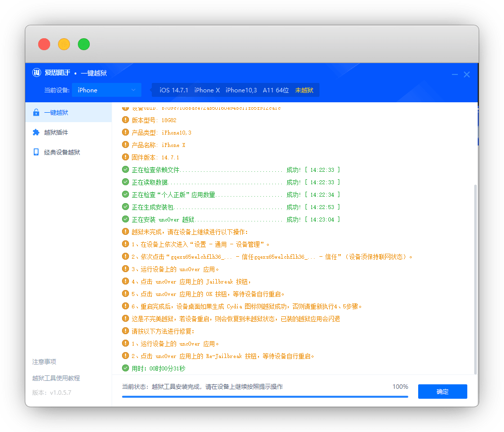The image size is (504, 432).
Task: Click green check beside 正在安装 unc0ver
Action: click(x=126, y=219)
